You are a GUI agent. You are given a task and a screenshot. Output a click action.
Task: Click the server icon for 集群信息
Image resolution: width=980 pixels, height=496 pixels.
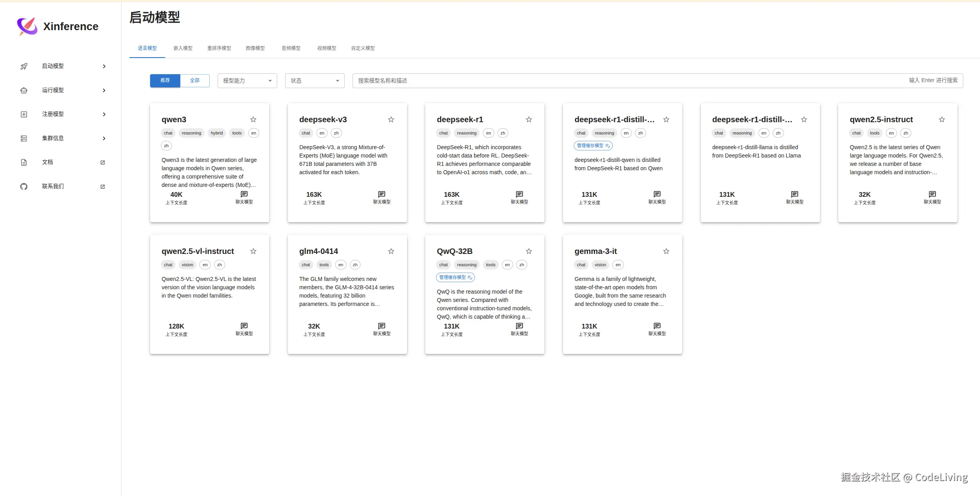coord(24,138)
